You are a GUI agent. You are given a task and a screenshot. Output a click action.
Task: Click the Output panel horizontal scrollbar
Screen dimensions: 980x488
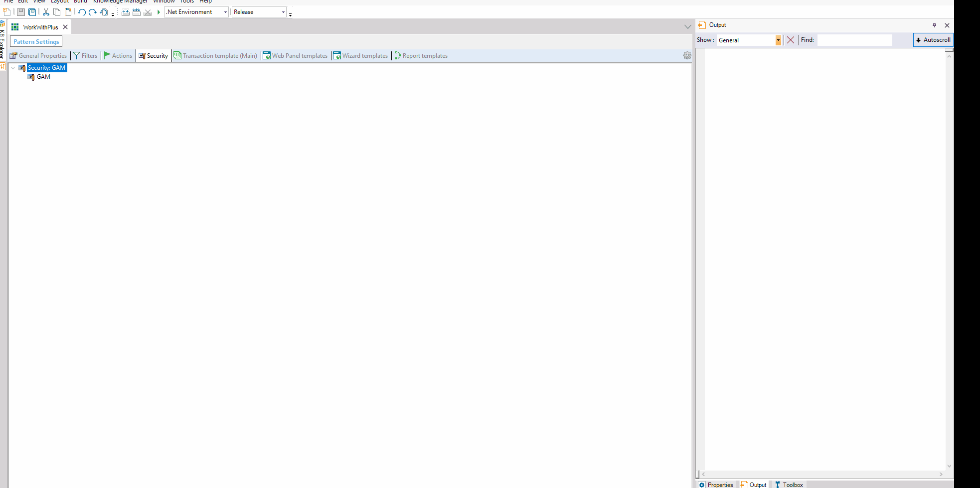822,474
